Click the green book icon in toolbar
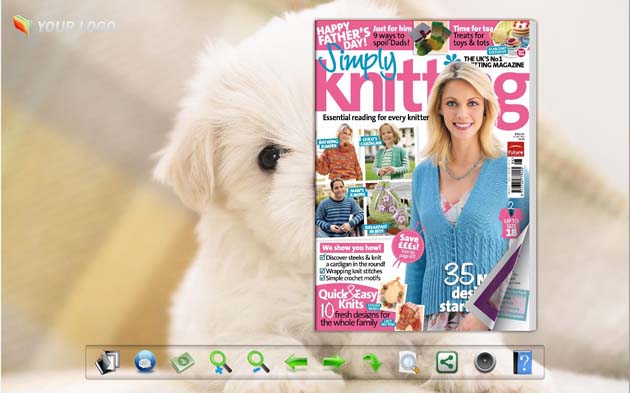The image size is (630, 393). 183,362
